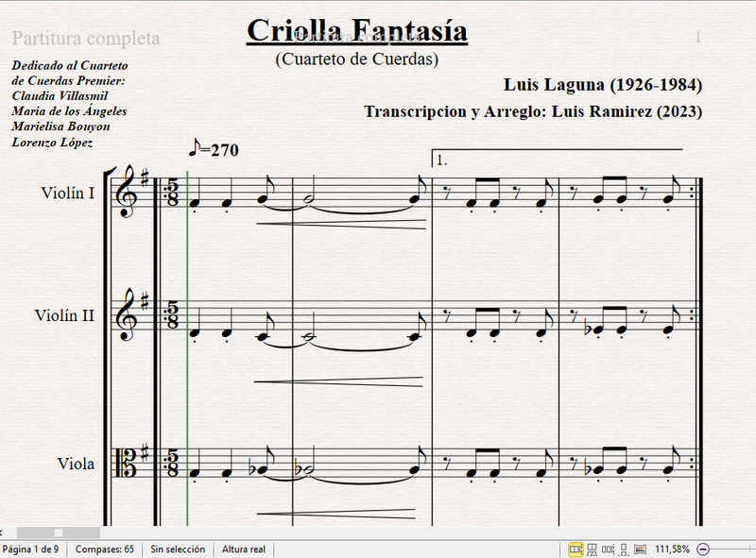The image size is (756, 558).
Task: Toggle the panorama view icon
Action: [640, 550]
